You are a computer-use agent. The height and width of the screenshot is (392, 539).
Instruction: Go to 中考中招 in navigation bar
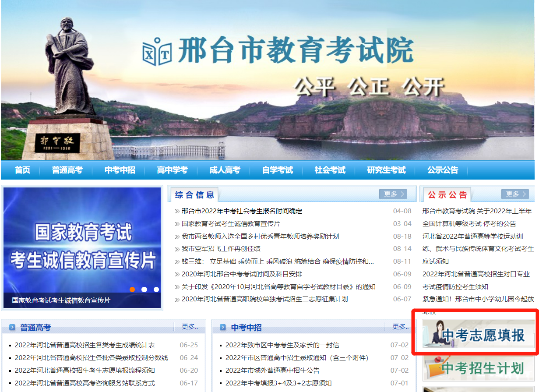coord(120,170)
